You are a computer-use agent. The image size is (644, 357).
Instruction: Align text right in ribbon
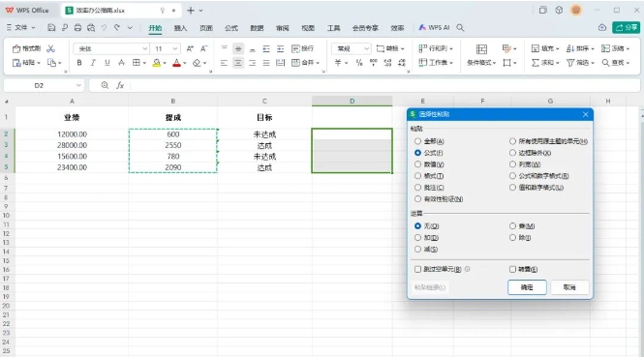[x=252, y=63]
